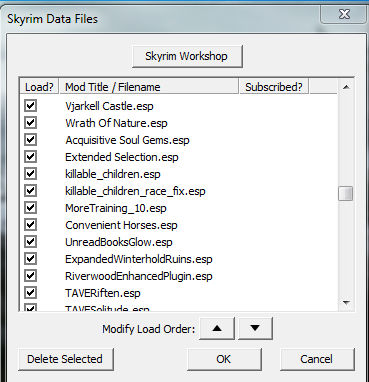Close the Skyrim Data Files dialog

tap(344, 14)
